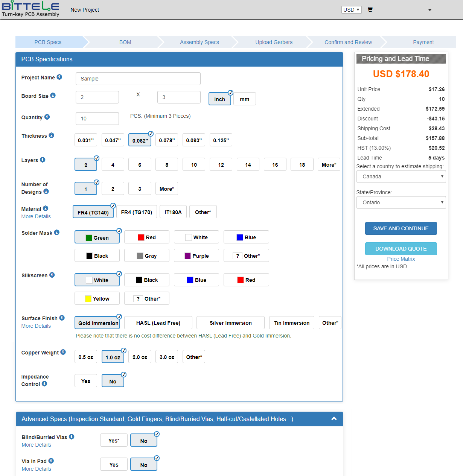The height and width of the screenshot is (476, 463).
Task: Set Impedance Control to Yes
Action: [86, 381]
